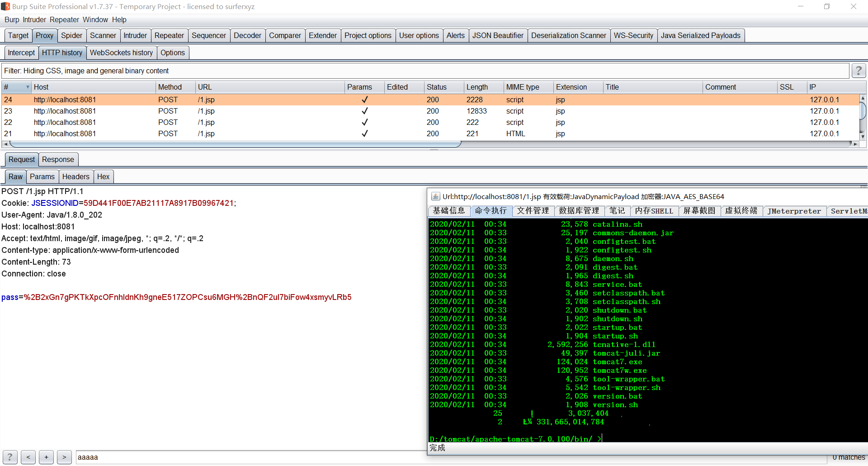Select history request number 21
868x466 pixels.
pos(430,133)
